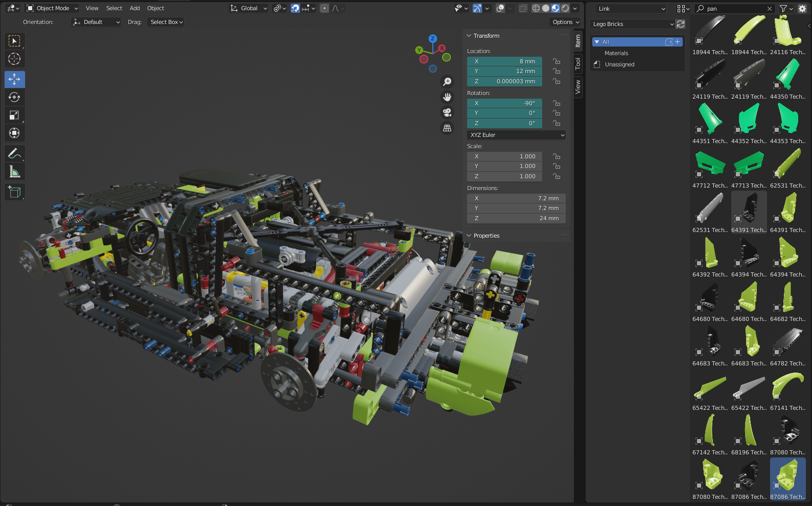
Task: Click the add catalog plus icon
Action: [x=678, y=42]
